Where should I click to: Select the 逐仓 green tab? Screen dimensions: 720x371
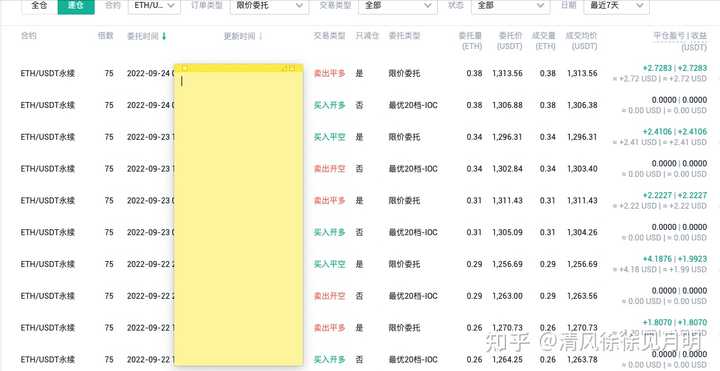click(76, 6)
